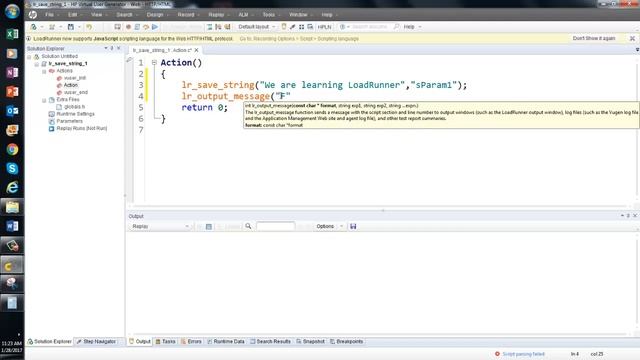
Task: Open the Default layout dropdown
Action: (x=257, y=27)
